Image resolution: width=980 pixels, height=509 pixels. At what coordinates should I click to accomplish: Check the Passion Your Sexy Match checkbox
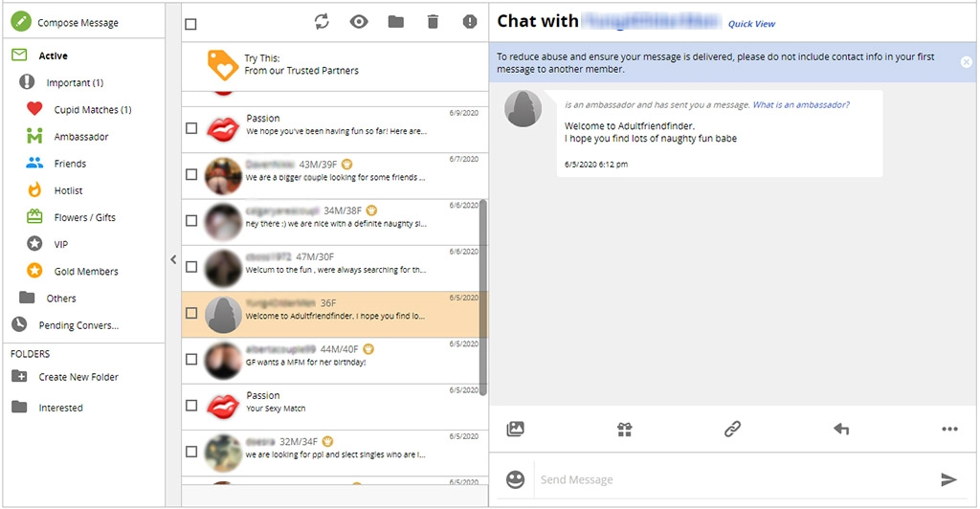click(x=191, y=406)
